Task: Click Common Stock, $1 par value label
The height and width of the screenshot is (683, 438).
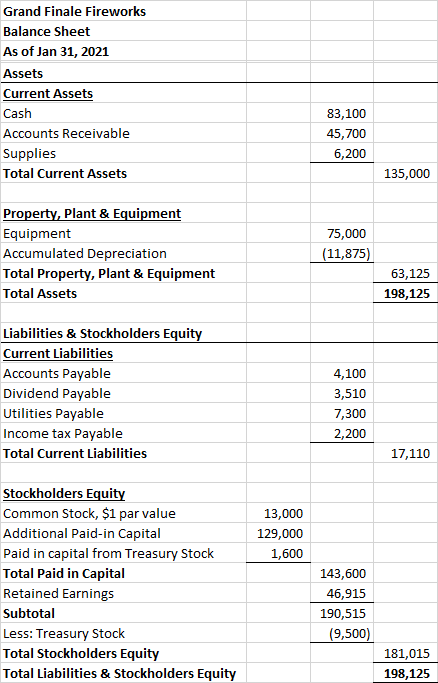Action: tap(89, 514)
